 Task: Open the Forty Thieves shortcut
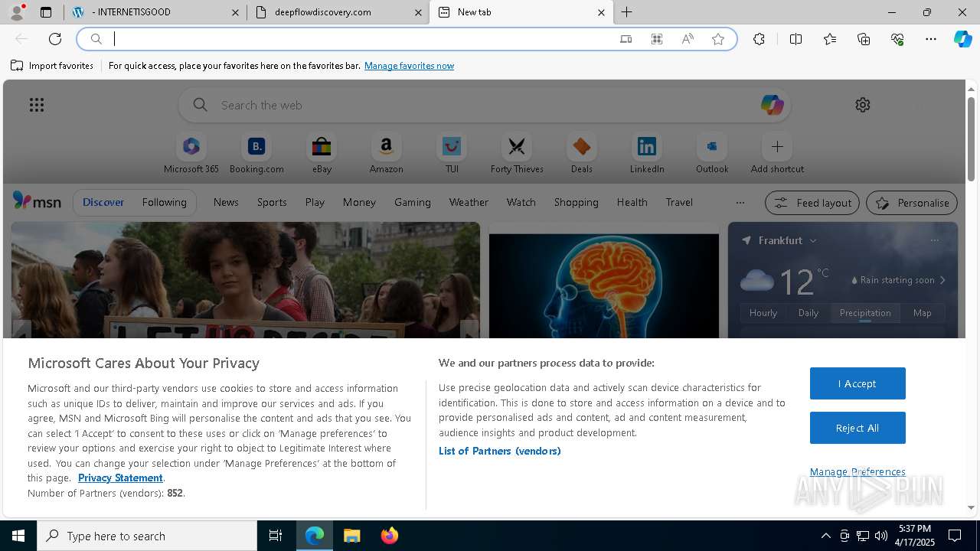(x=517, y=154)
